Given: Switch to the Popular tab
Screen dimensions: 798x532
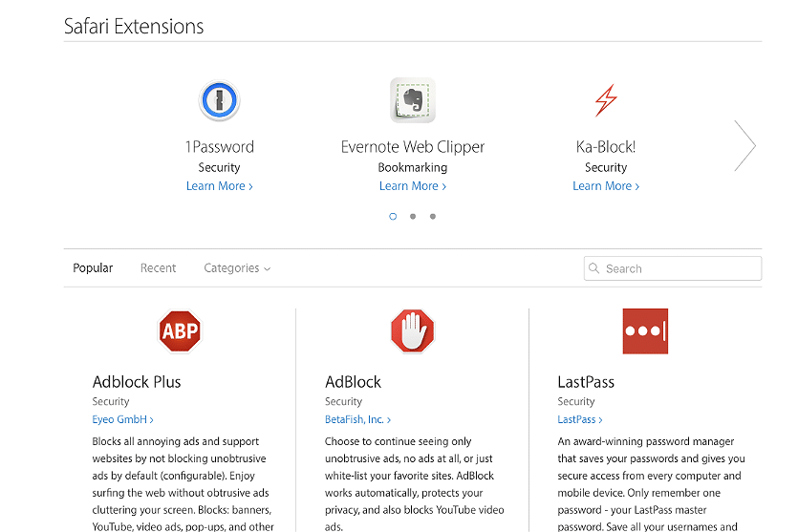Looking at the screenshot, I should tap(93, 268).
